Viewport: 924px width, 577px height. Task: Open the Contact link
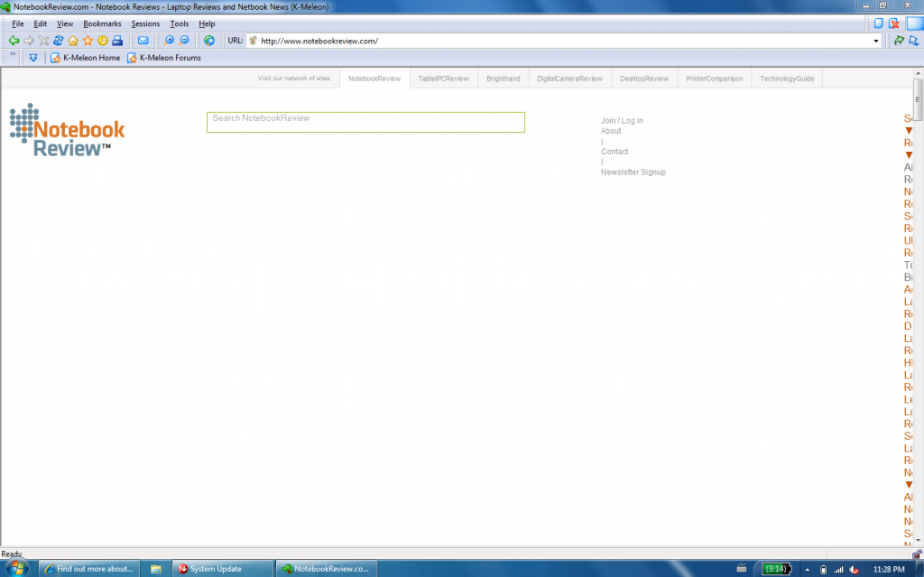click(614, 152)
